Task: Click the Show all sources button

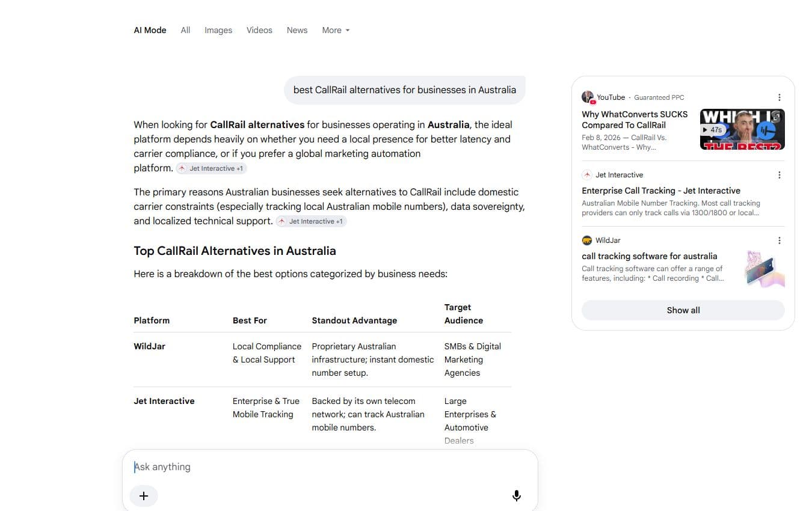Action: point(683,310)
